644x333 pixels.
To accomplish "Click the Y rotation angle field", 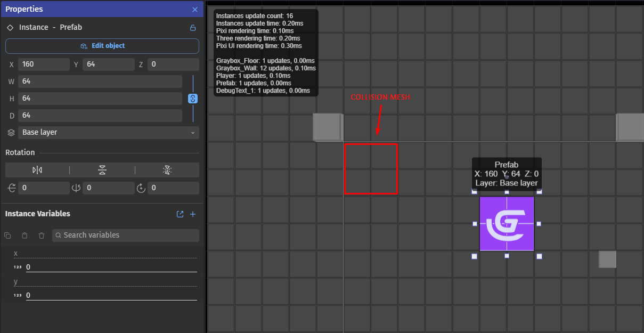I will click(x=109, y=188).
